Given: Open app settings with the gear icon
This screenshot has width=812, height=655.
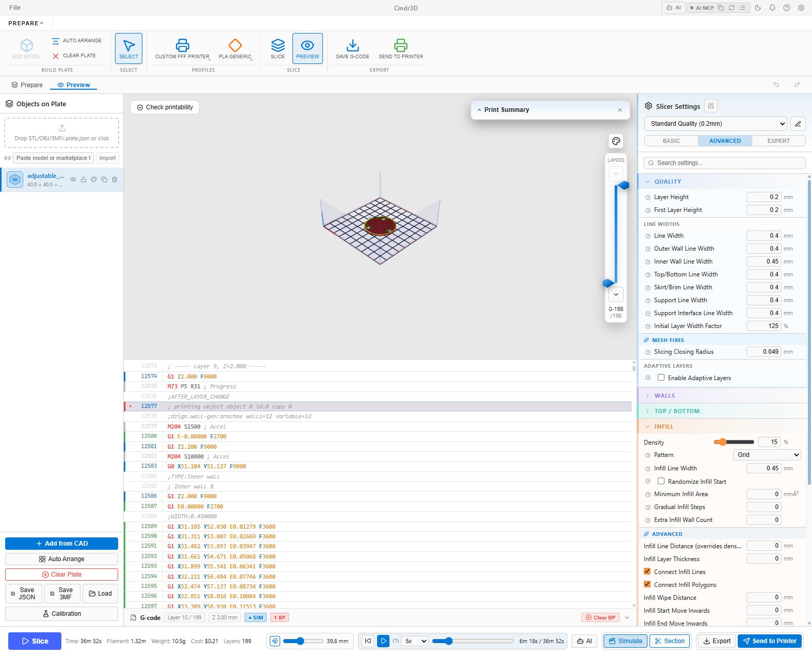Looking at the screenshot, I should pyautogui.click(x=801, y=8).
